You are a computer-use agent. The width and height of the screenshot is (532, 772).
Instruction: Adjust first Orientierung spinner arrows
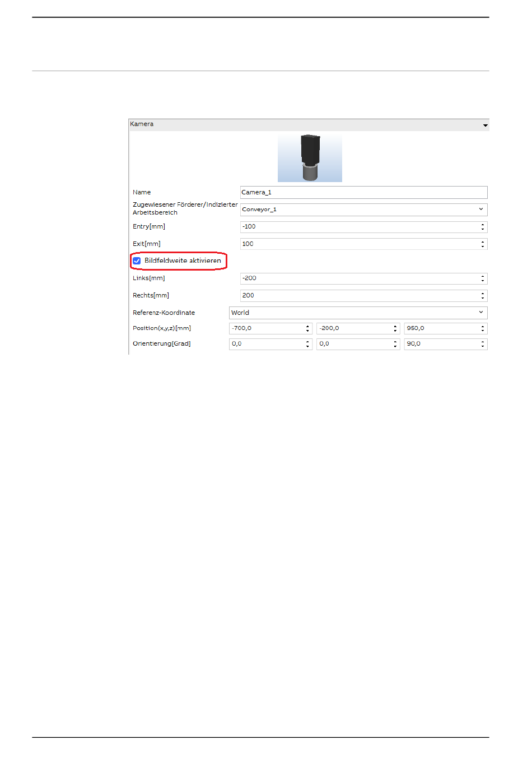(x=308, y=344)
